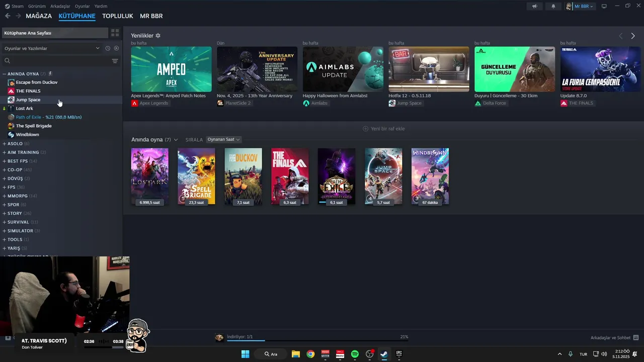The image size is (644, 362).
Task: Show ready-to-play games filter icon
Action: 116,48
